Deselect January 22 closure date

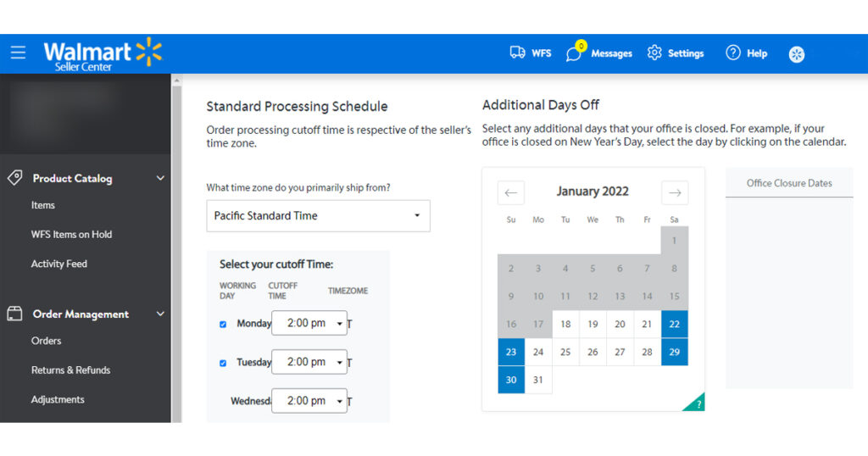click(674, 325)
